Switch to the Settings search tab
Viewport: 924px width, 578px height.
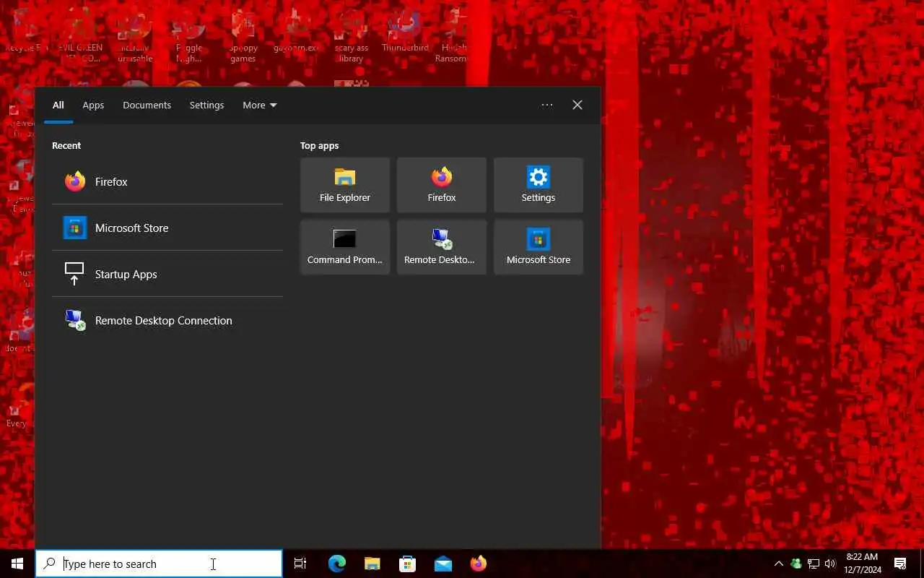tap(206, 105)
